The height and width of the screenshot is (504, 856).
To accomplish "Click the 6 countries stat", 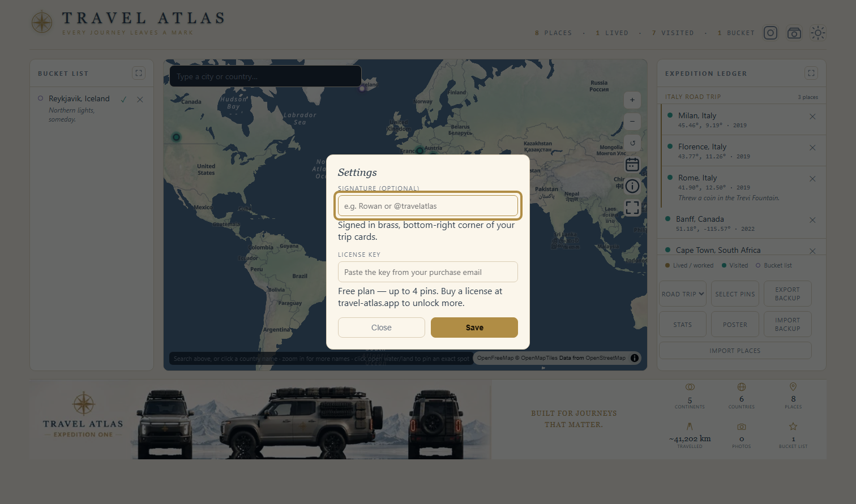I will click(x=742, y=396).
